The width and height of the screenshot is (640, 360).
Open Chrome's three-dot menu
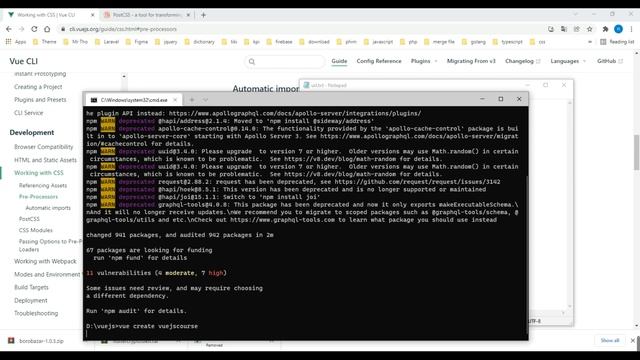[631, 29]
